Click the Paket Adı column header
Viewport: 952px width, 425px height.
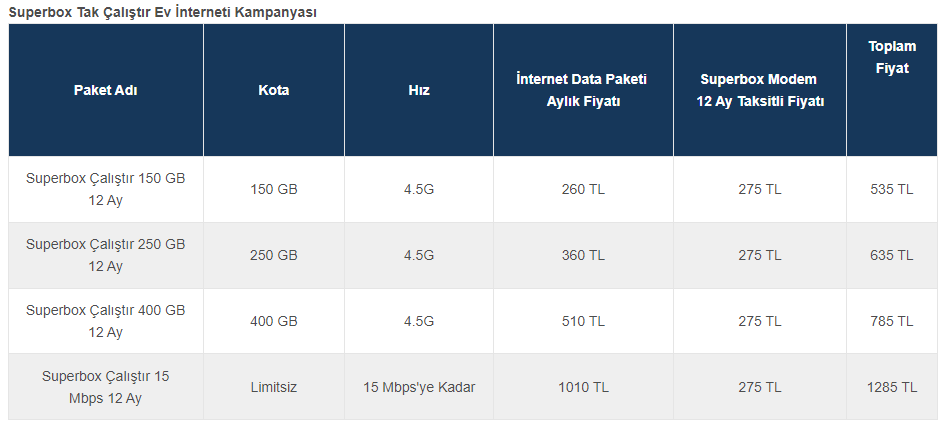(x=106, y=90)
